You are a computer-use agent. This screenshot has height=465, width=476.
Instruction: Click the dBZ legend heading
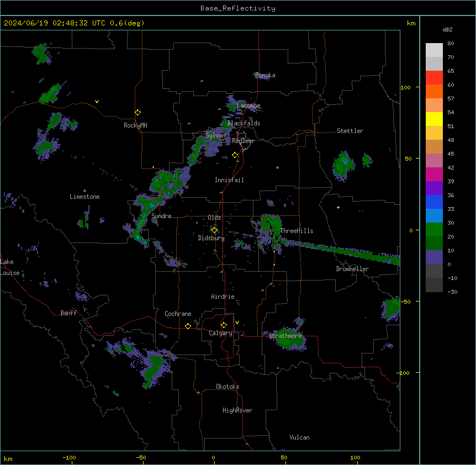pos(447,30)
